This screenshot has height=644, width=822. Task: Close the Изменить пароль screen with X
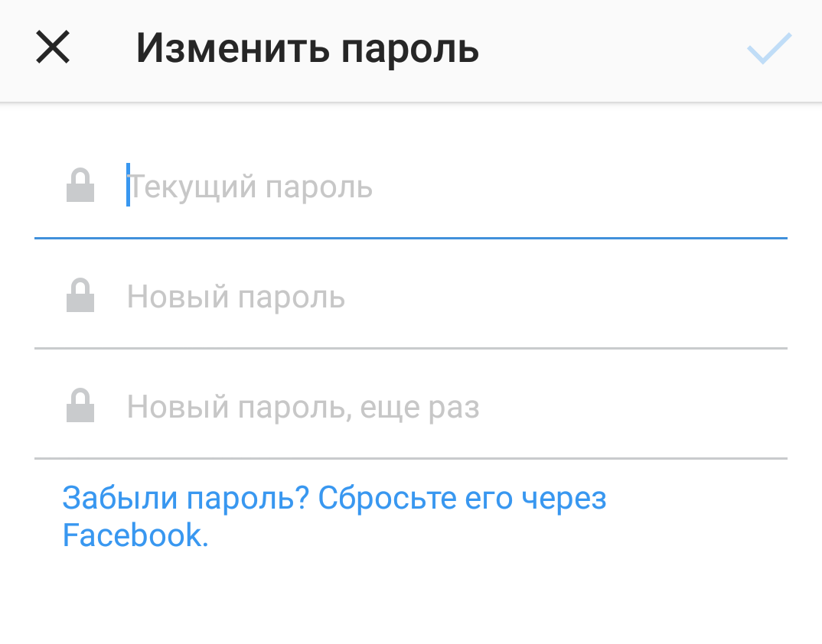pyautogui.click(x=54, y=49)
